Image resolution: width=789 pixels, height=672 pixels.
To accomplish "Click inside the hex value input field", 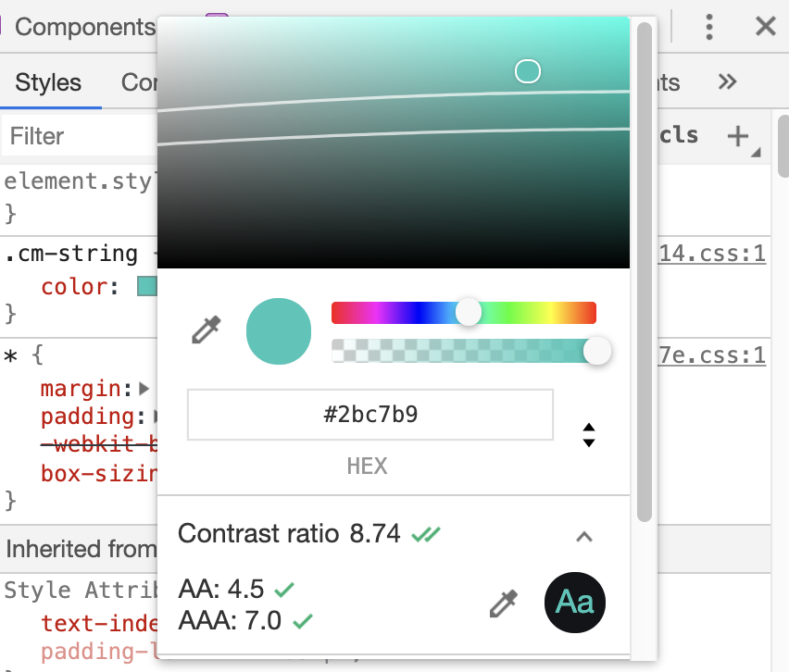I will [369, 414].
